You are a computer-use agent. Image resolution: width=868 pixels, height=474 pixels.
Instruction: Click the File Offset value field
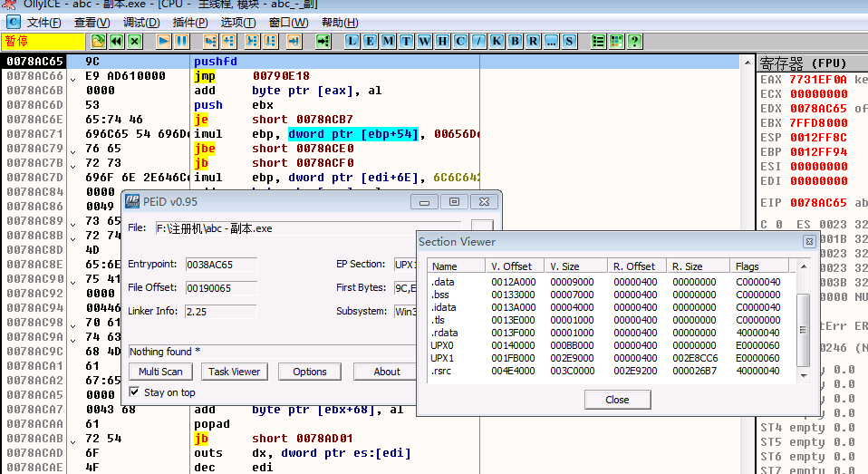click(x=221, y=288)
